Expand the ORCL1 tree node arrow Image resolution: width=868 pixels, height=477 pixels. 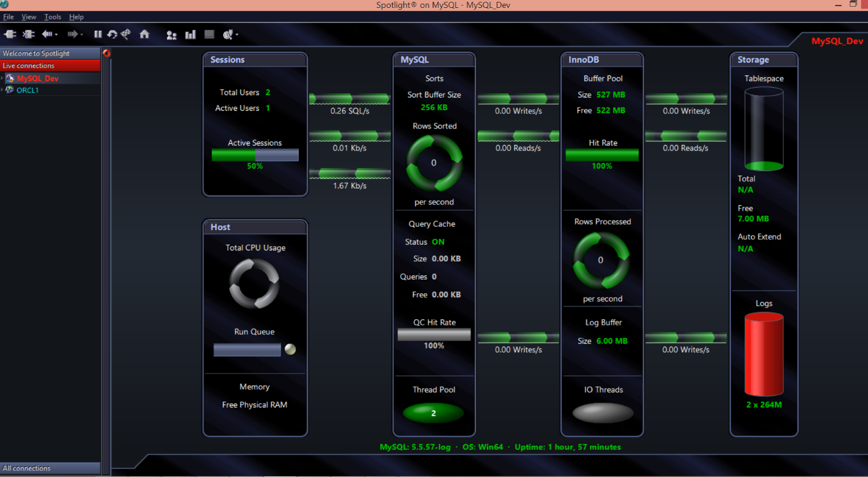coord(2,90)
